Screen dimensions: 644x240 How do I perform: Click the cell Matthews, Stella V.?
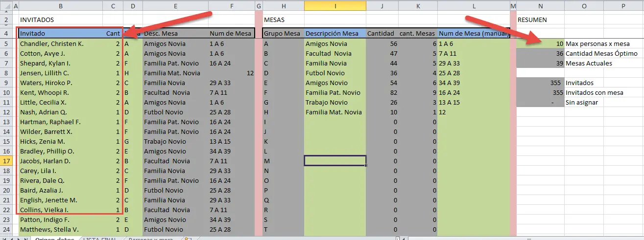61,229
